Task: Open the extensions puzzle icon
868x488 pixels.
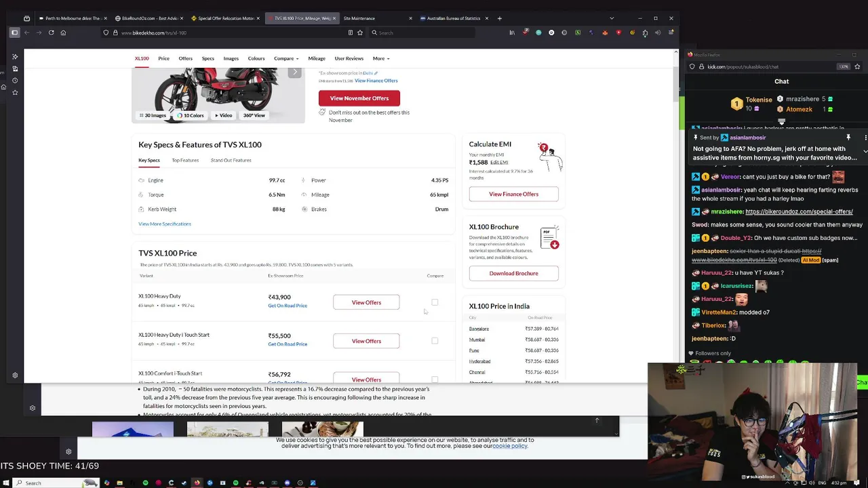Action: pos(645,33)
